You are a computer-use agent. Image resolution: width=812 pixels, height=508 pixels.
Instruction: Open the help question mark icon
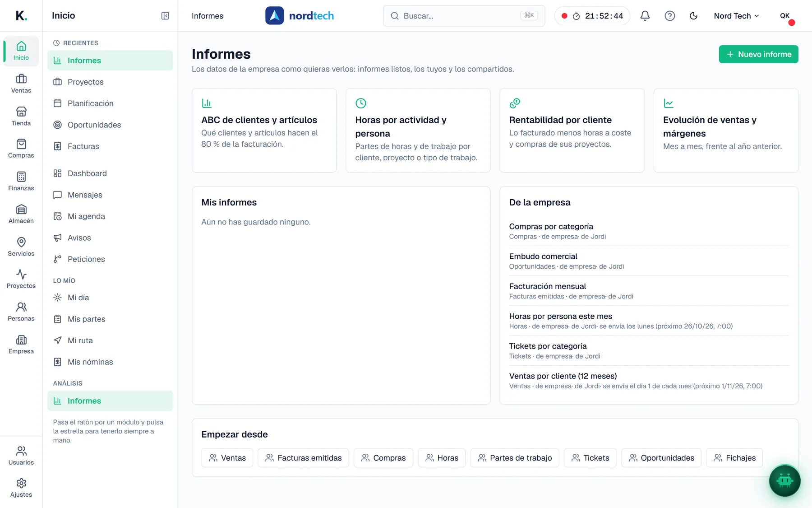pos(670,16)
